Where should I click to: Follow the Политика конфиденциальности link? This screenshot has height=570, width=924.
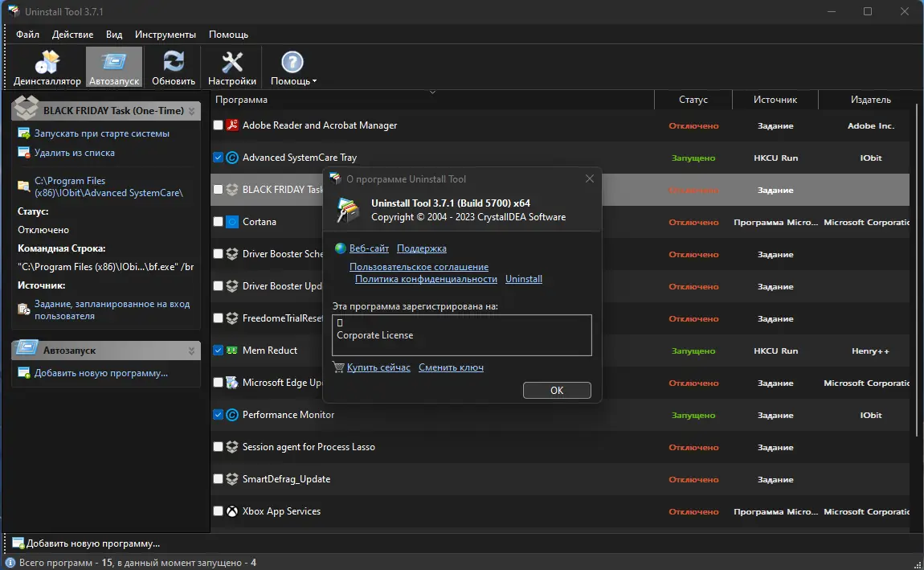(427, 278)
